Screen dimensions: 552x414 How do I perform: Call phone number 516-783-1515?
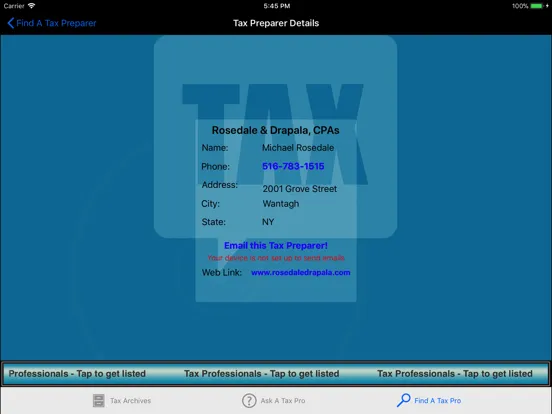pos(293,166)
